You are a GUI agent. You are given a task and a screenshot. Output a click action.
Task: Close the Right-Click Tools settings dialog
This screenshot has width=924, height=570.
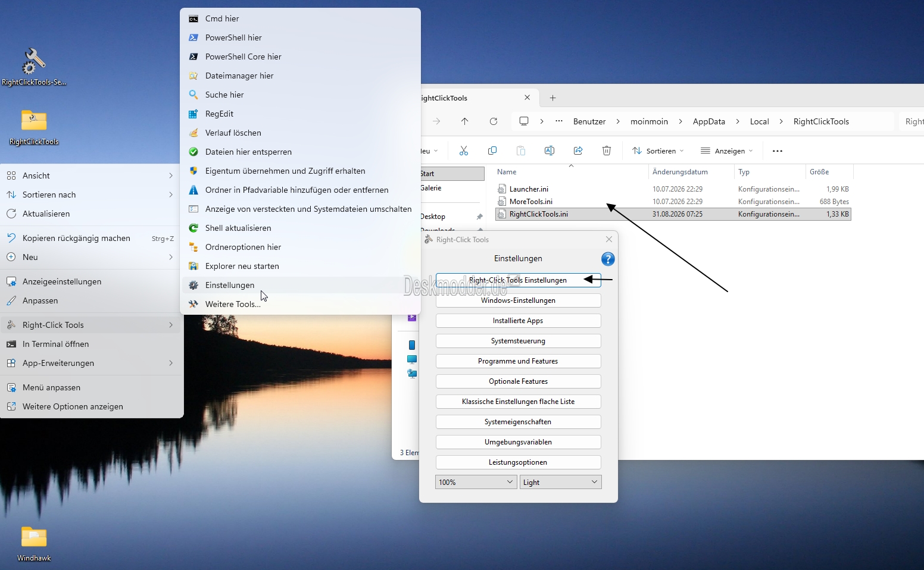pos(608,239)
